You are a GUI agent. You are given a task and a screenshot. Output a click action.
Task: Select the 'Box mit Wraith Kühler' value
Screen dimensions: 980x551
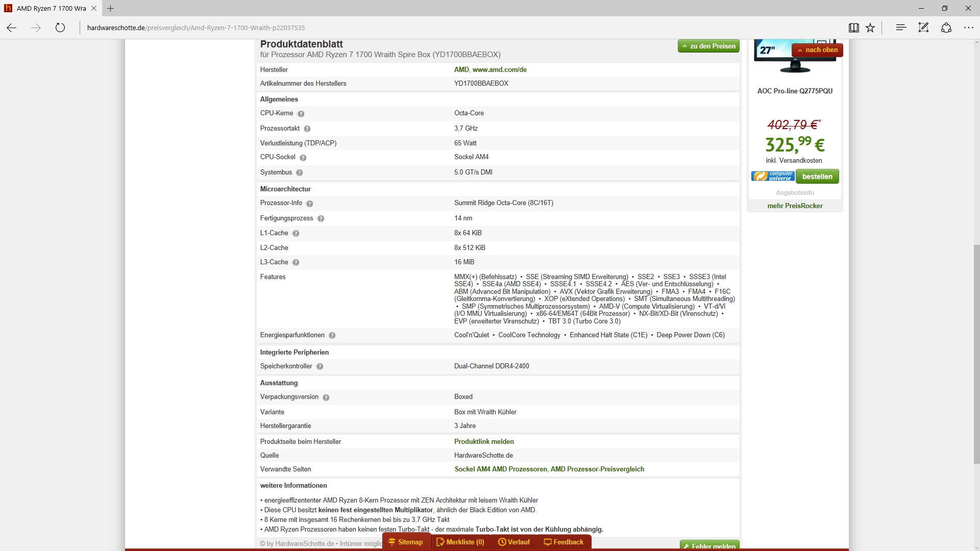(485, 412)
